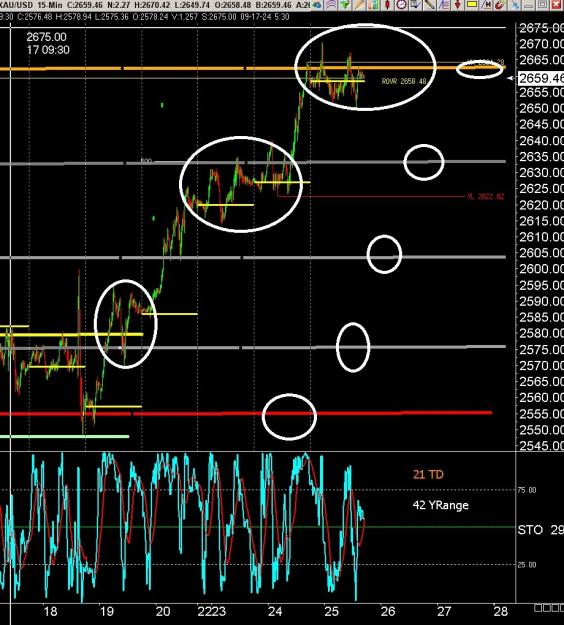Viewport: 564px width, 625px height.
Task: Click the KAU/USD 15-Min chart title
Action: coord(31,5)
